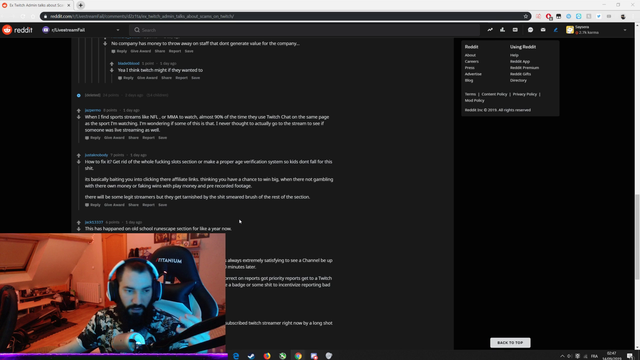Save justaknobody's comment
Screen dimensions: 640x360
tap(162, 205)
